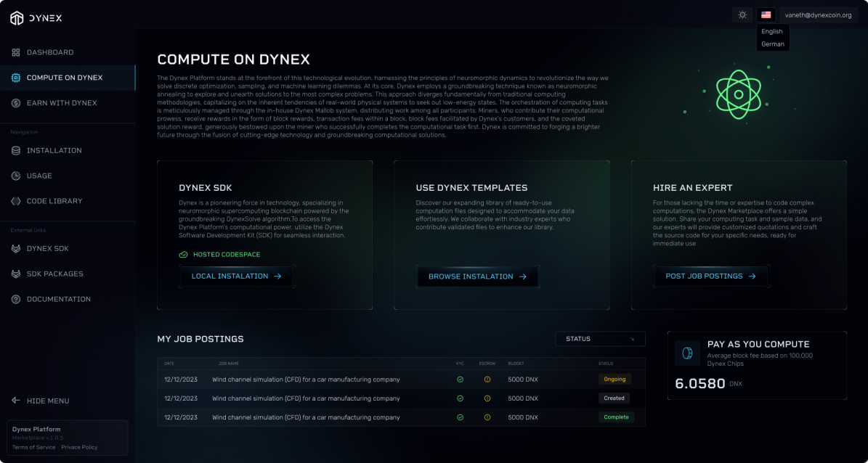The image size is (868, 463).
Task: Open the Documentation external link
Action: [68, 299]
